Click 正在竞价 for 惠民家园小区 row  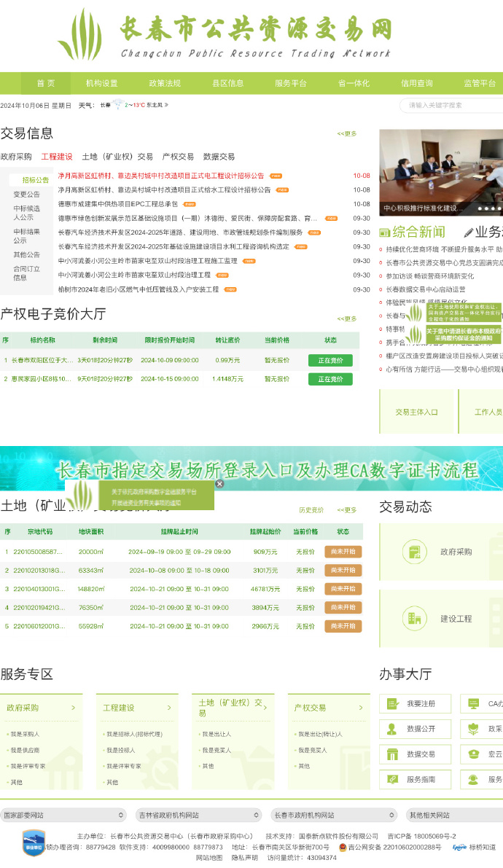330,379
